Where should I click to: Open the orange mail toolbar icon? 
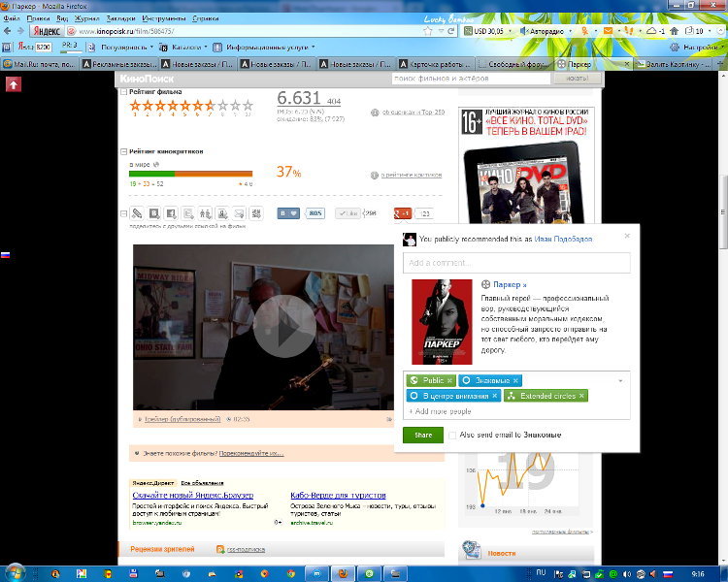point(608,31)
